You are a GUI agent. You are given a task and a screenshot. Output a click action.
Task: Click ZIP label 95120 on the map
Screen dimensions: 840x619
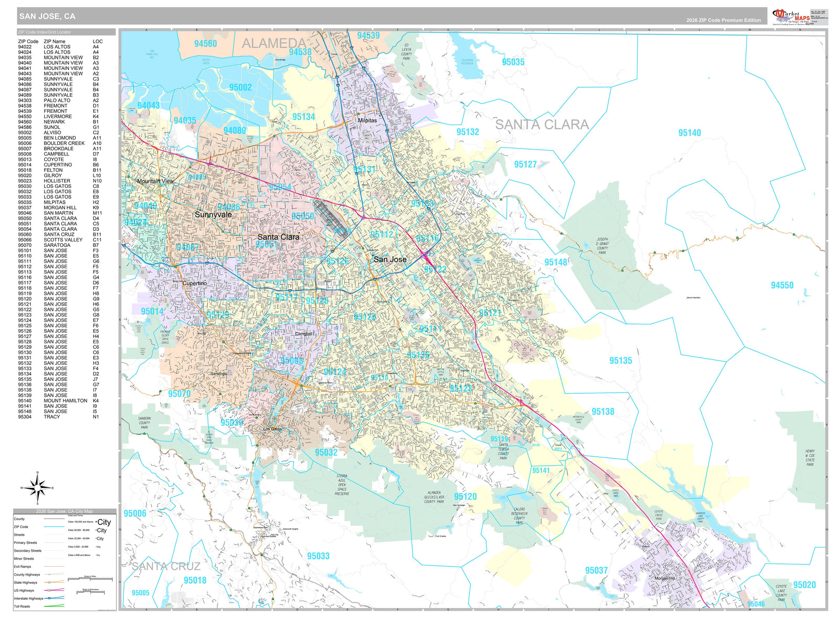pos(466,497)
